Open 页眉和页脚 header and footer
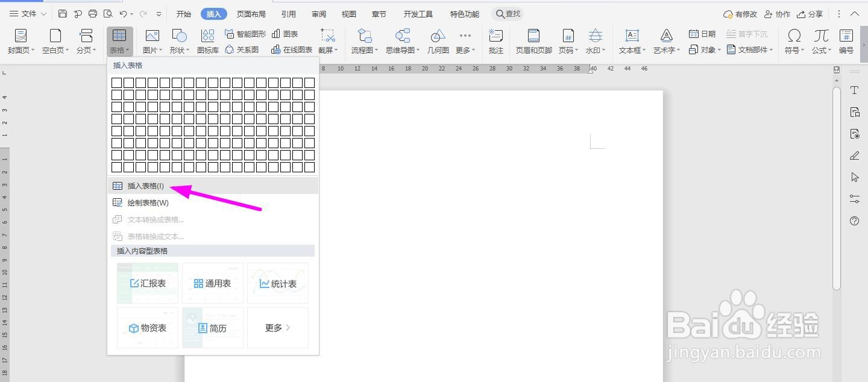The image size is (868, 382). (534, 42)
